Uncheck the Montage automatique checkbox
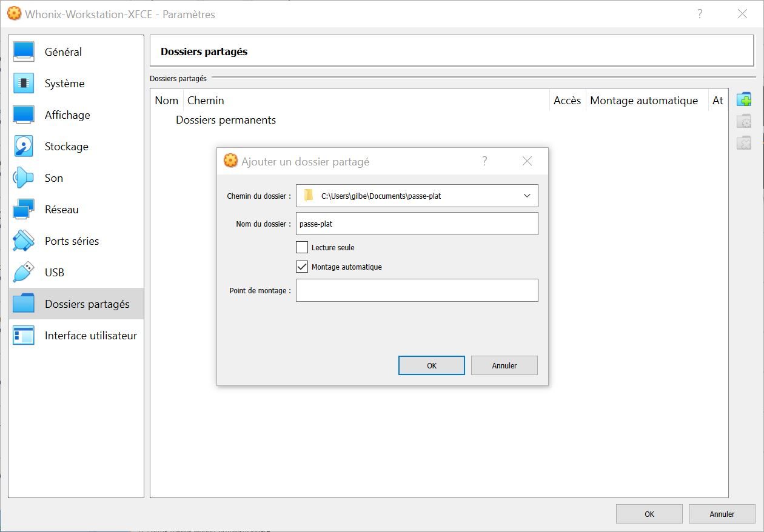Screen dimensions: 764x532 point(302,267)
